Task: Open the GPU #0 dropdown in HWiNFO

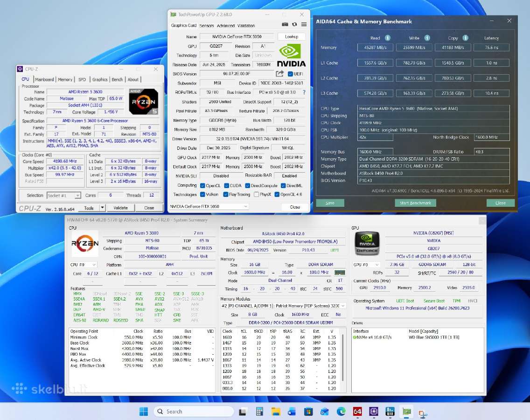Action: click(x=366, y=265)
